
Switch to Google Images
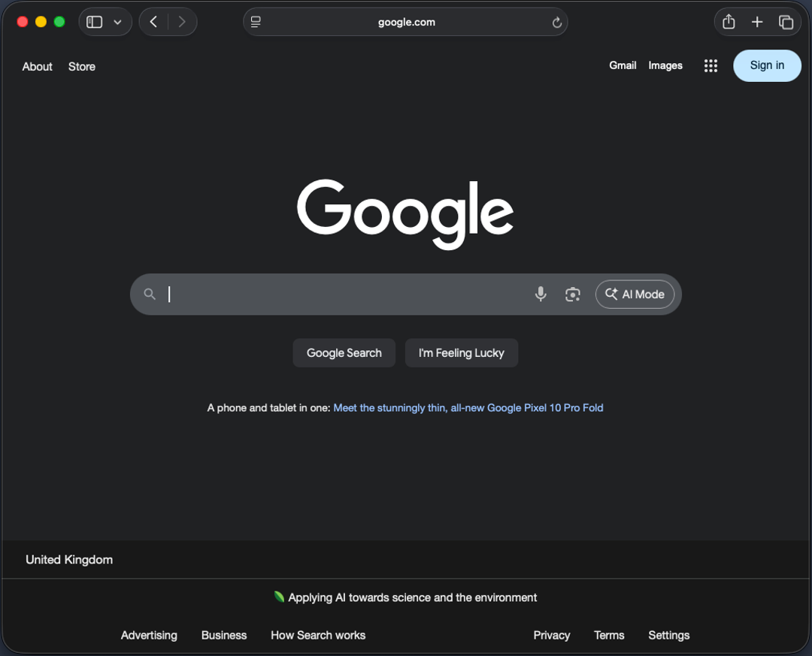coord(665,65)
